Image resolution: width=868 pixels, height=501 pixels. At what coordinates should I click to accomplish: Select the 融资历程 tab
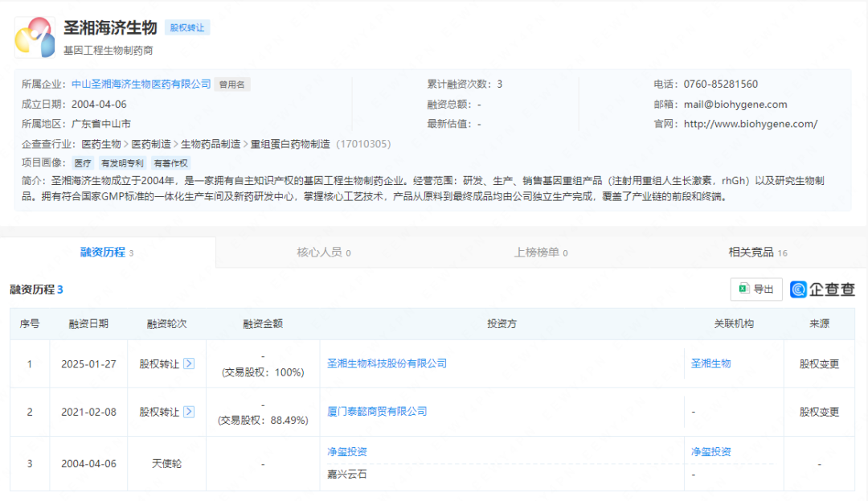click(x=104, y=252)
